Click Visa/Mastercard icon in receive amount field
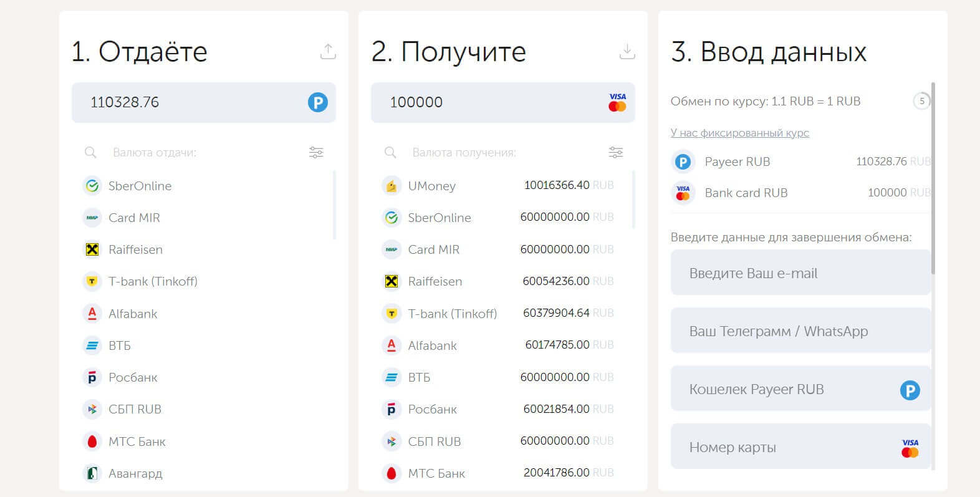 pos(617,102)
